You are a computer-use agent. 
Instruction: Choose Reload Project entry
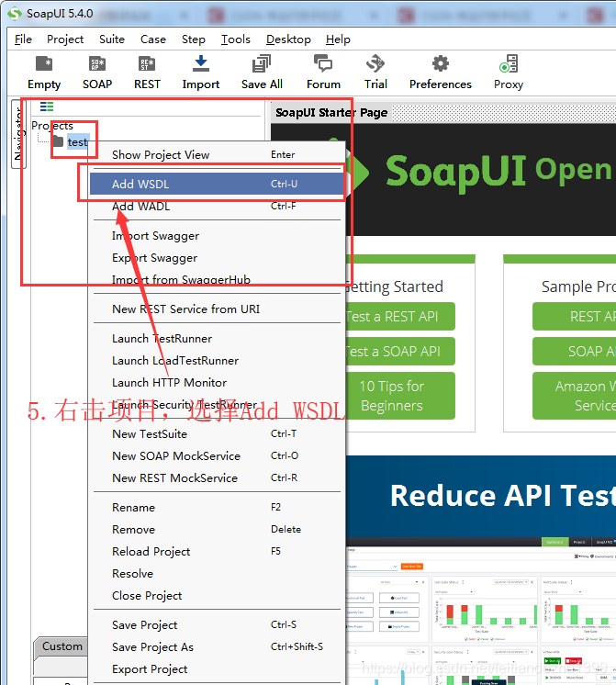pos(217,551)
